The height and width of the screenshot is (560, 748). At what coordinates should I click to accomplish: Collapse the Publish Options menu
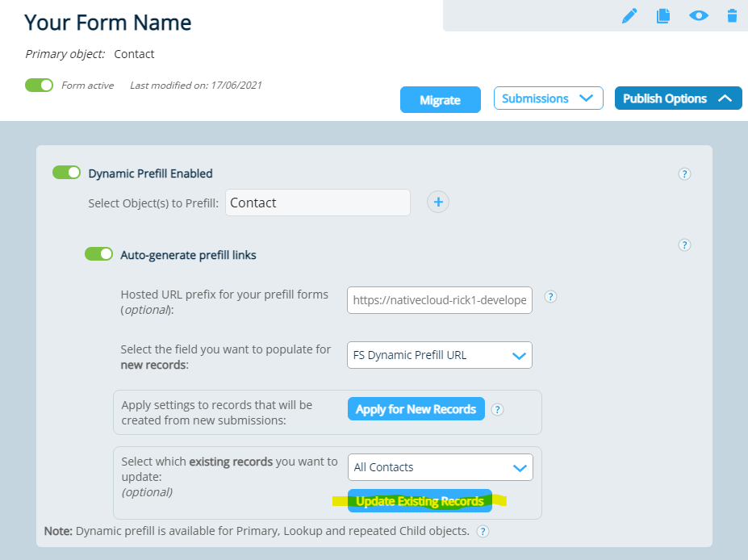tap(678, 99)
